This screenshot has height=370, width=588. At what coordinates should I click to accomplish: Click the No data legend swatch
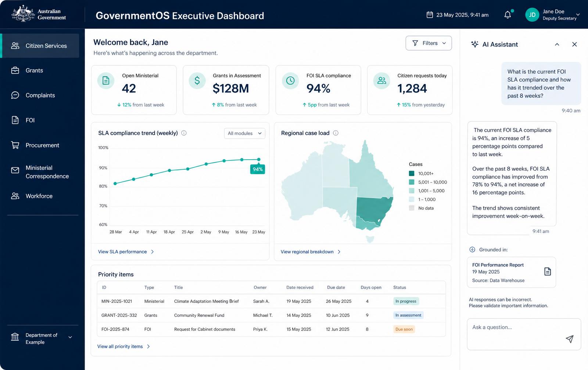(x=412, y=208)
